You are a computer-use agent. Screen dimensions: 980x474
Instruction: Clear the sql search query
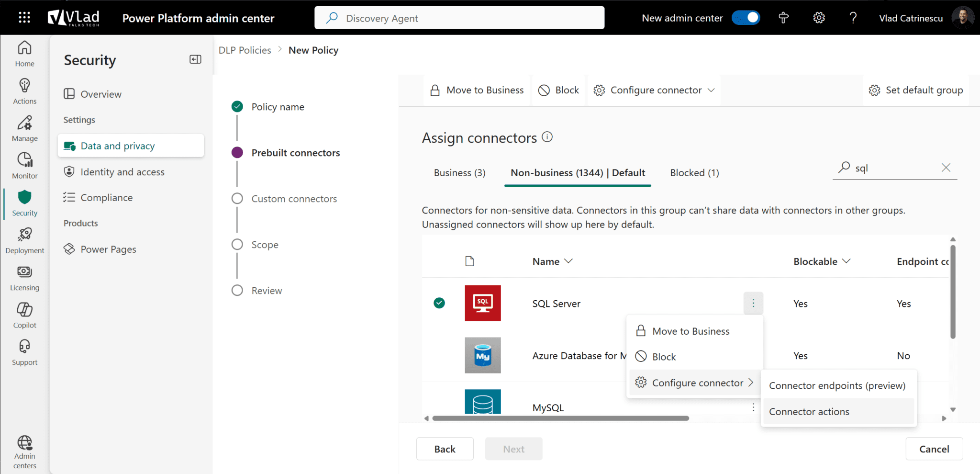pyautogui.click(x=947, y=168)
